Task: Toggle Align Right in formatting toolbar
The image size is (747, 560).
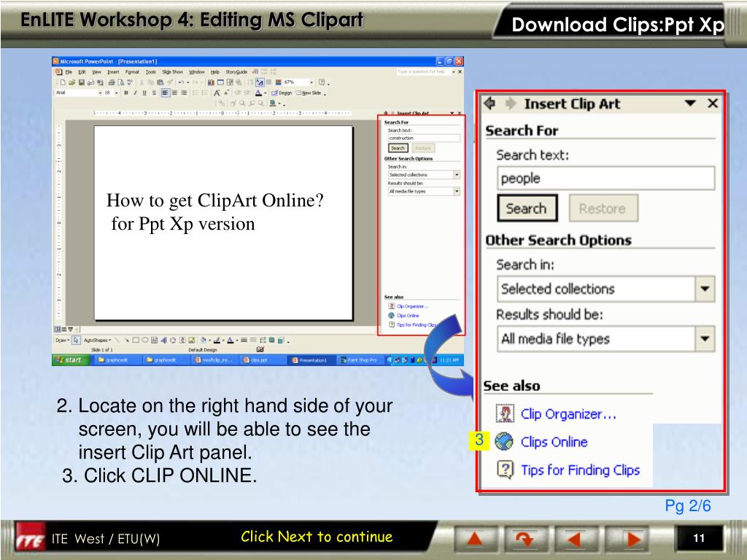Action: pos(184,93)
